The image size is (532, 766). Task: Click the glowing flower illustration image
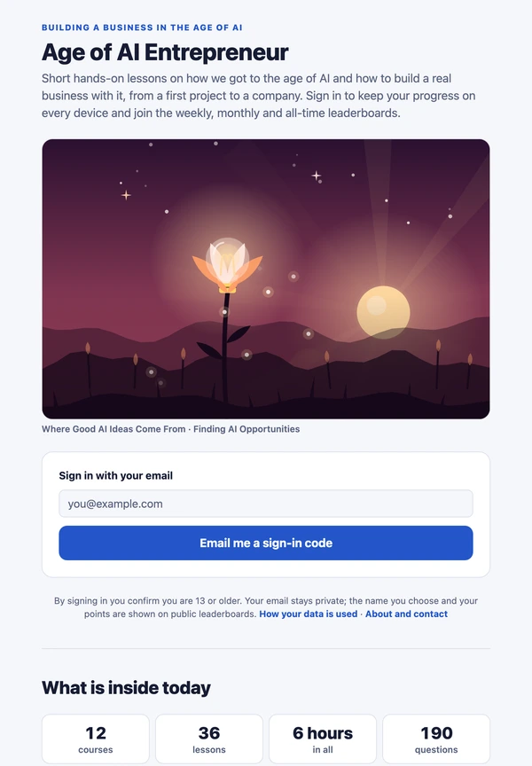pyautogui.click(x=266, y=279)
